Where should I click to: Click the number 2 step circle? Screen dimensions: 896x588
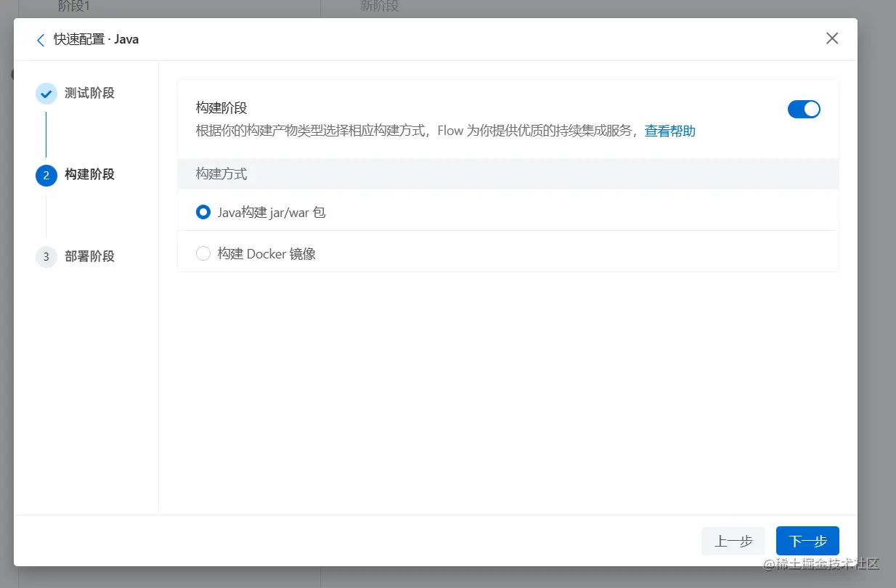[46, 175]
